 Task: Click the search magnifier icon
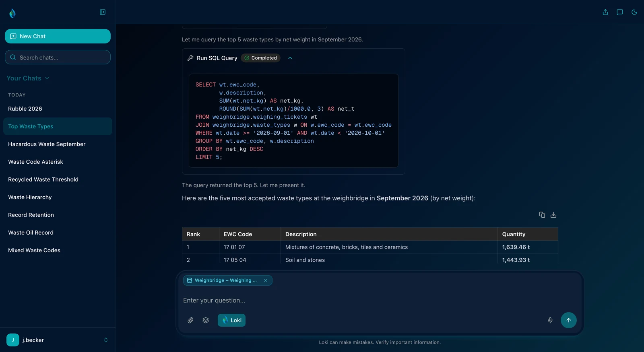point(13,57)
